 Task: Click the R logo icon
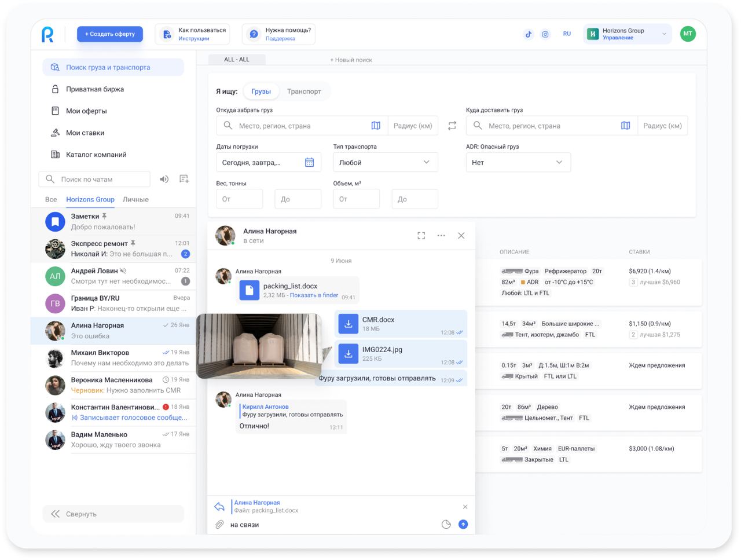point(47,35)
